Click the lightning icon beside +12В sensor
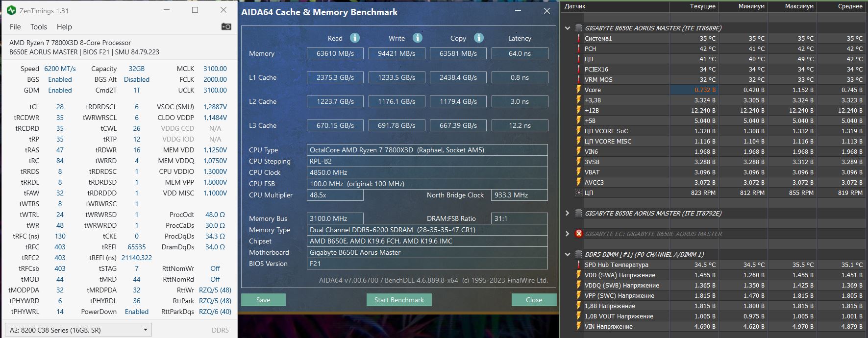The image size is (868, 338). pyautogui.click(x=578, y=110)
